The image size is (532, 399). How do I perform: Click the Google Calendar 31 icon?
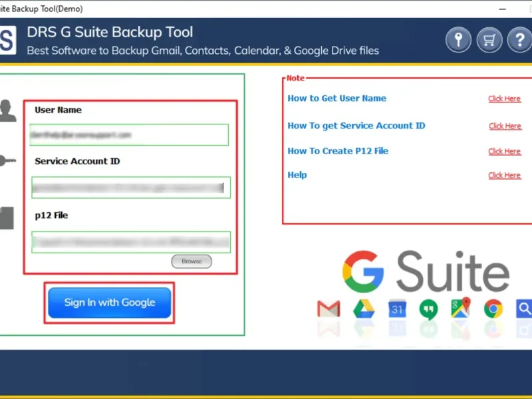coord(397,309)
